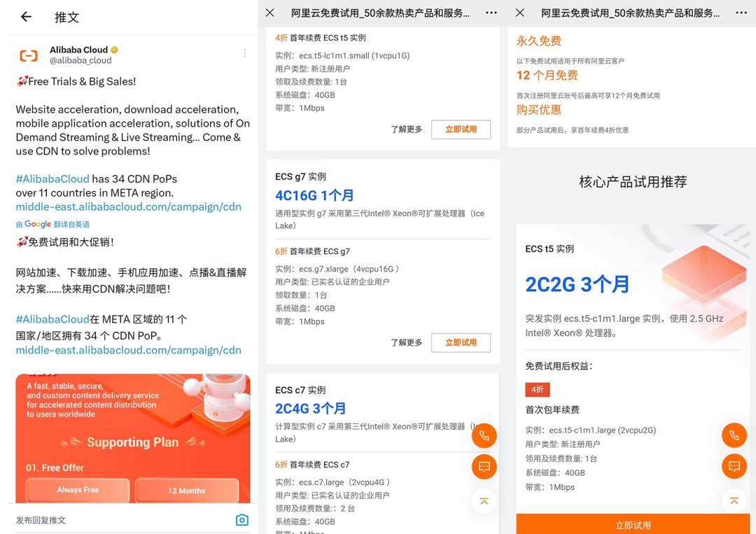Open tweet options three-dot menu
The height and width of the screenshot is (534, 756).
tap(245, 53)
